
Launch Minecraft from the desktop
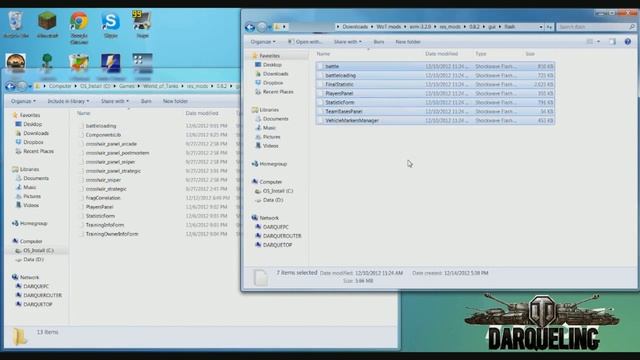(47, 24)
